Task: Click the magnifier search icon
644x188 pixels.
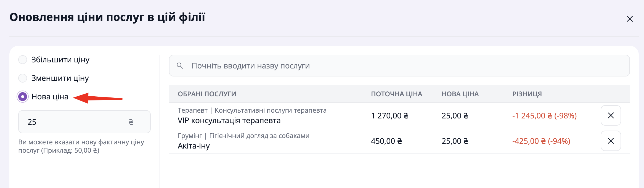Action: click(x=180, y=66)
